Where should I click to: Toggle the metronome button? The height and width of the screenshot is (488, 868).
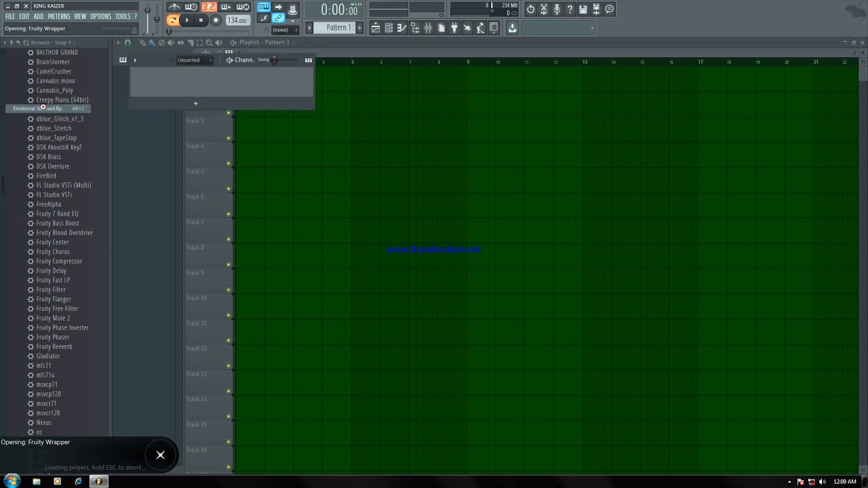pyautogui.click(x=174, y=7)
